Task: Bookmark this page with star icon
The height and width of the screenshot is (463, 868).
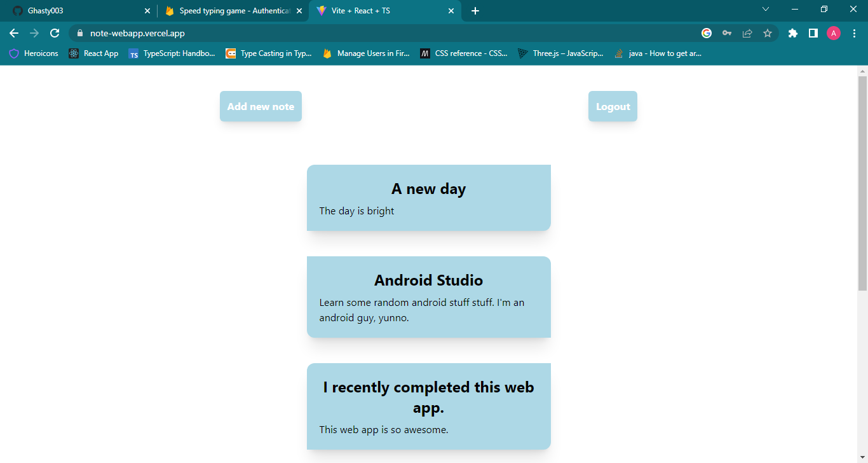Action: [x=768, y=33]
